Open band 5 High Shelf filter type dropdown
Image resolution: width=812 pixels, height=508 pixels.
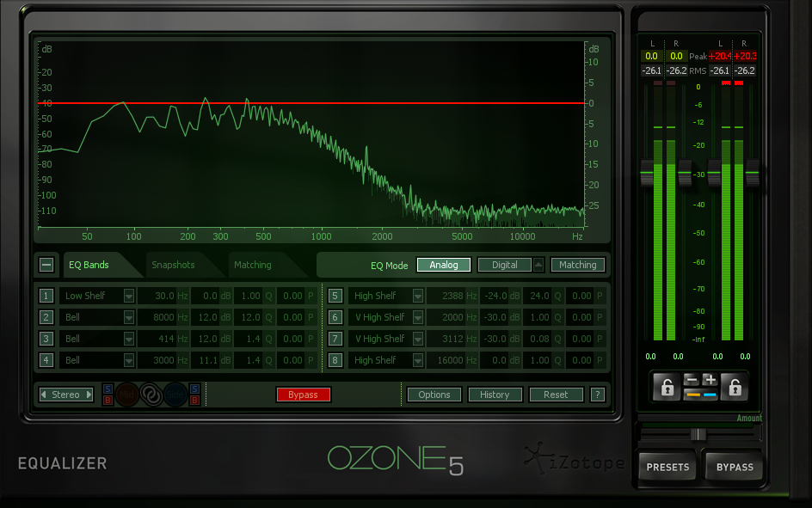pyautogui.click(x=418, y=296)
